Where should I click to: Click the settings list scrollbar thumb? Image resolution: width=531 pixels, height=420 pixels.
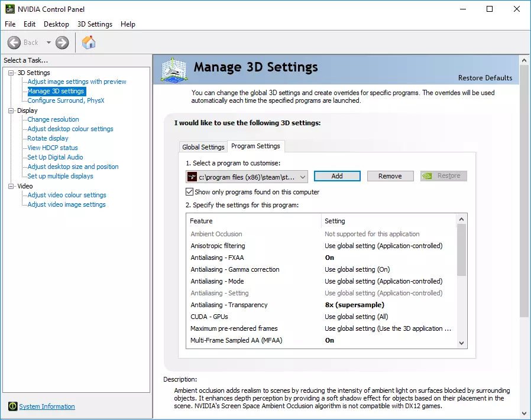click(x=461, y=250)
